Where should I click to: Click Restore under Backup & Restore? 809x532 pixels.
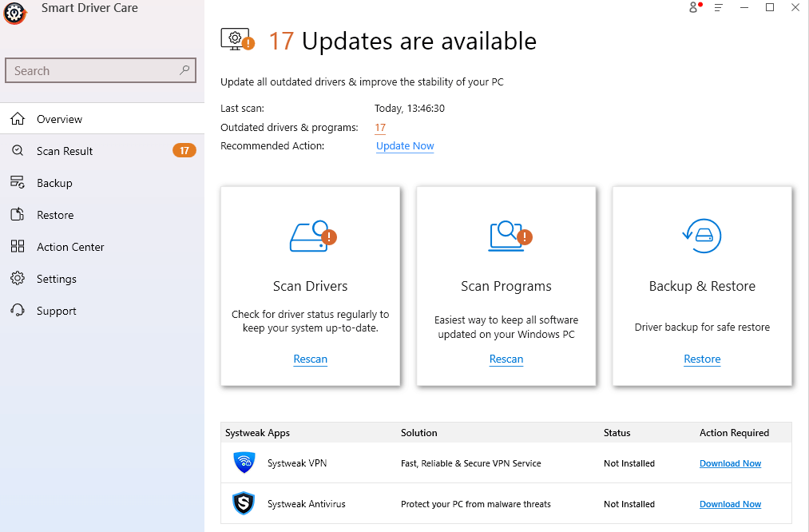point(702,359)
